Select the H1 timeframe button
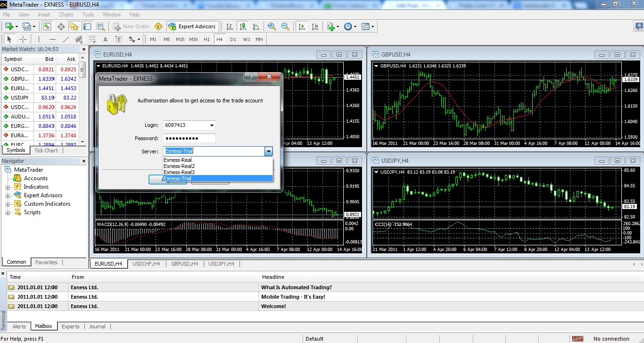The height and width of the screenshot is (343, 644). pos(206,39)
